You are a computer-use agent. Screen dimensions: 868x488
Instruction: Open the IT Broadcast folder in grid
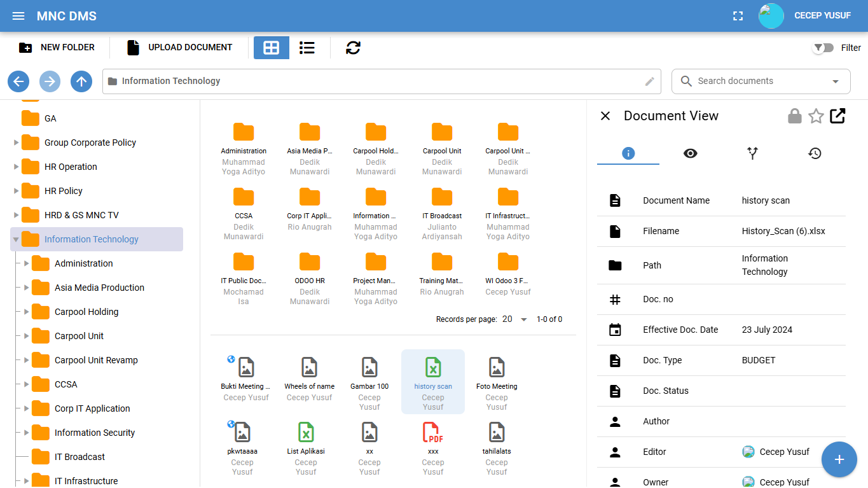click(442, 213)
